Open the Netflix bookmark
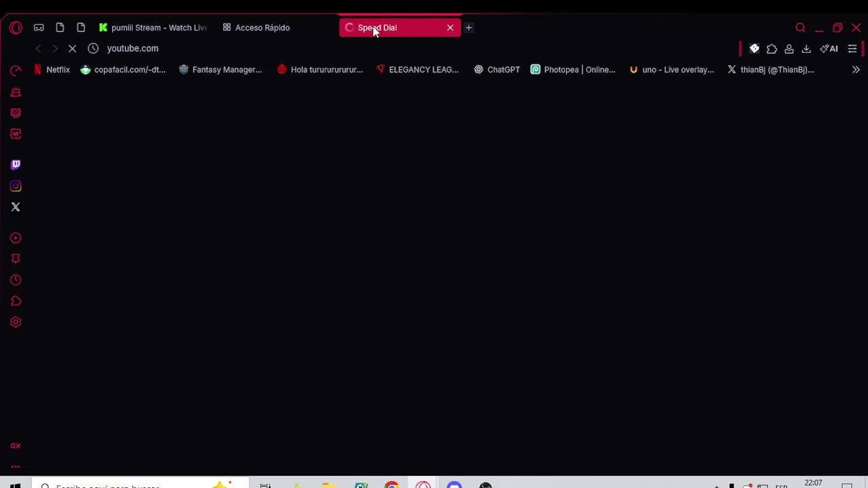The image size is (868, 488). 52,70
